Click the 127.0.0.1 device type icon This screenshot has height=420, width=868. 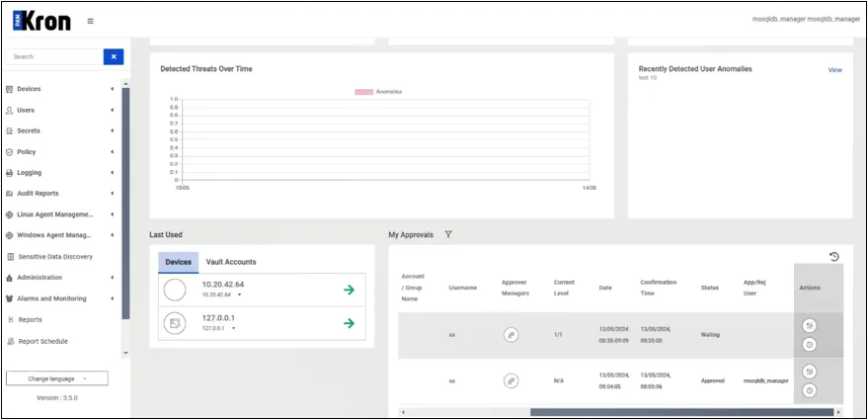(x=175, y=323)
